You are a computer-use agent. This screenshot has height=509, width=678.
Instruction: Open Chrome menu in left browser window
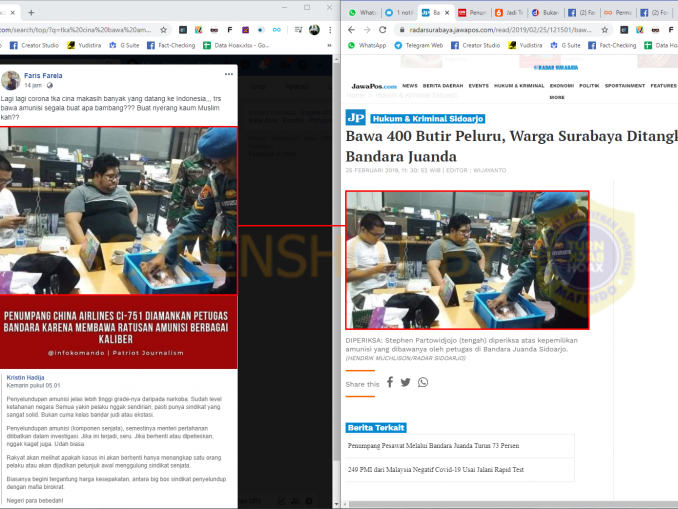point(330,30)
